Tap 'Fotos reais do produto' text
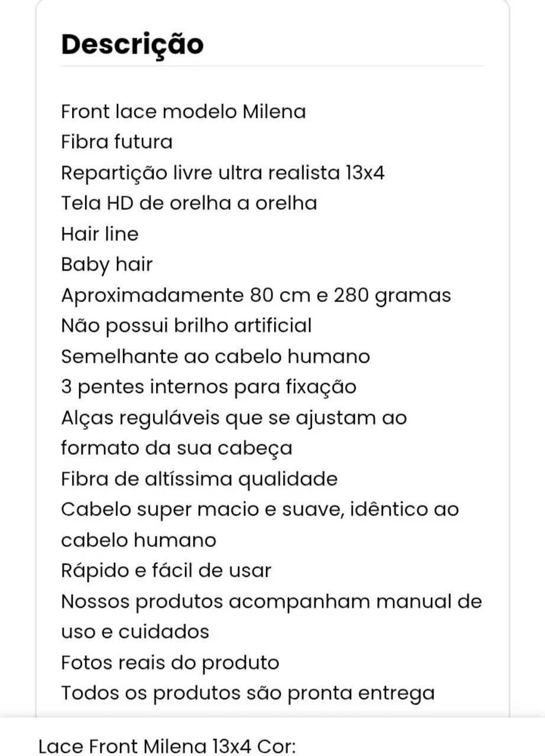 coord(170,663)
